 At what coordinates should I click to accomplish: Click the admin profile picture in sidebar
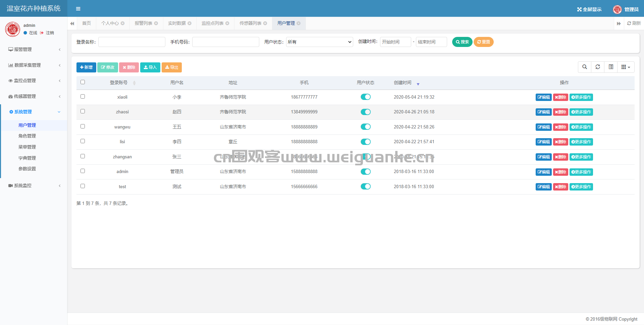(x=13, y=29)
